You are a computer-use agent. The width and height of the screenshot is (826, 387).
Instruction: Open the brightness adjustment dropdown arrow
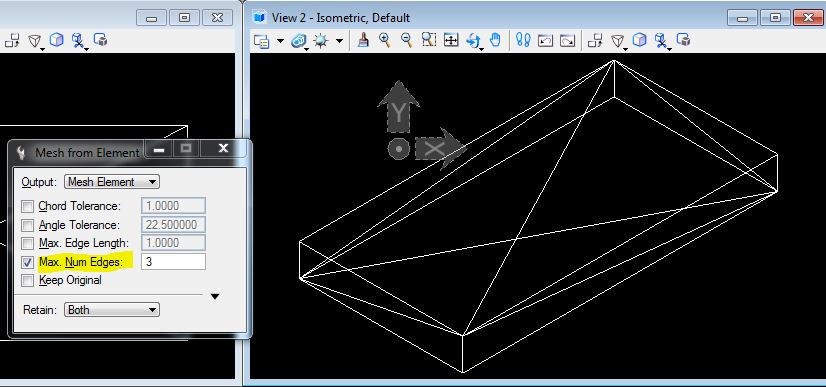(340, 41)
